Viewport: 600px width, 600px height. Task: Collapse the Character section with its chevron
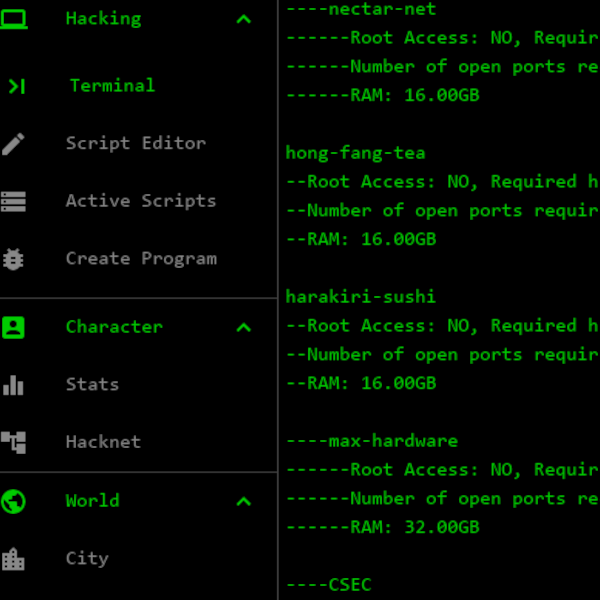pyautogui.click(x=243, y=327)
